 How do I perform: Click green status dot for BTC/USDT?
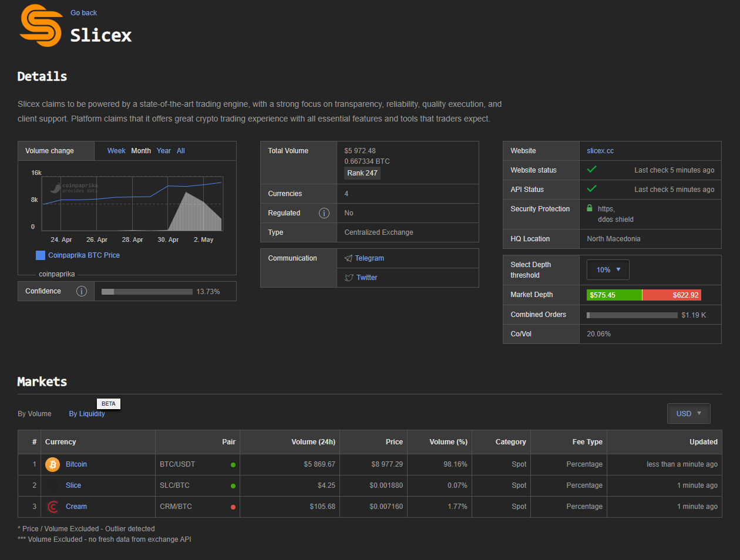(233, 465)
